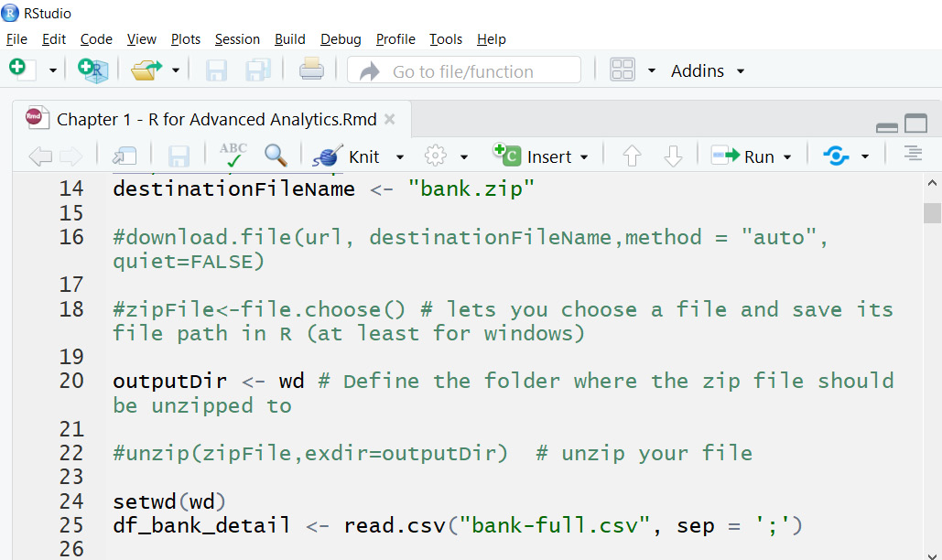Open Find/Replace magnifier icon
942x560 pixels.
pos(276,156)
